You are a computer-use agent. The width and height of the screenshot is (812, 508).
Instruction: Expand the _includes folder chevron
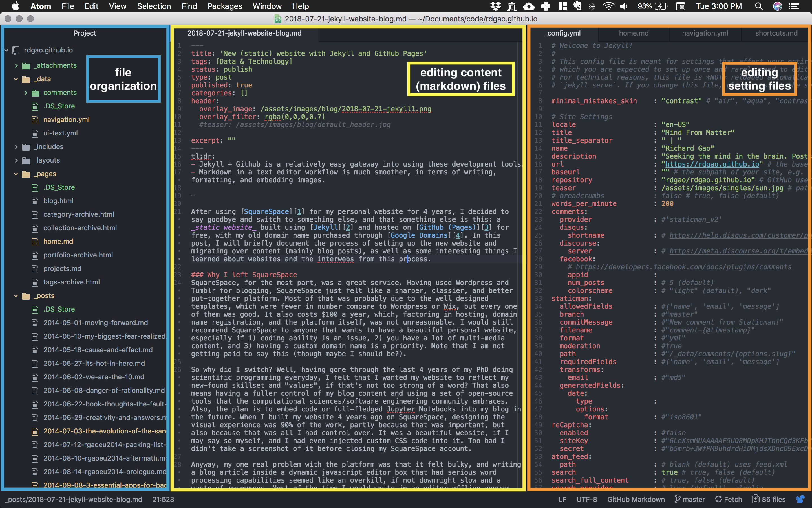pos(16,147)
